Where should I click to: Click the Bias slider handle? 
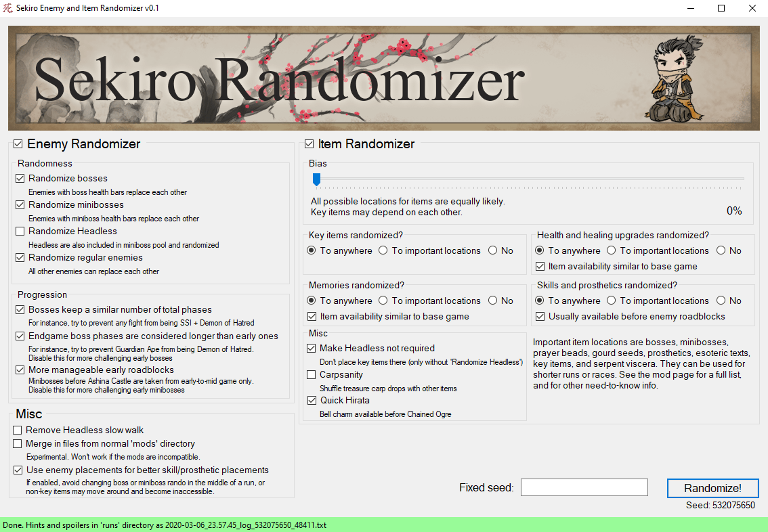[316, 179]
